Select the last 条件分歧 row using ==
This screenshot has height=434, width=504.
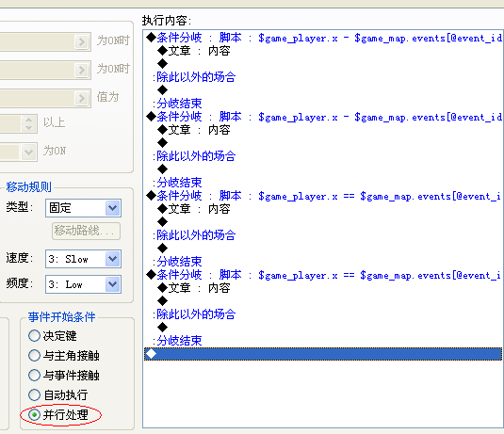(323, 275)
